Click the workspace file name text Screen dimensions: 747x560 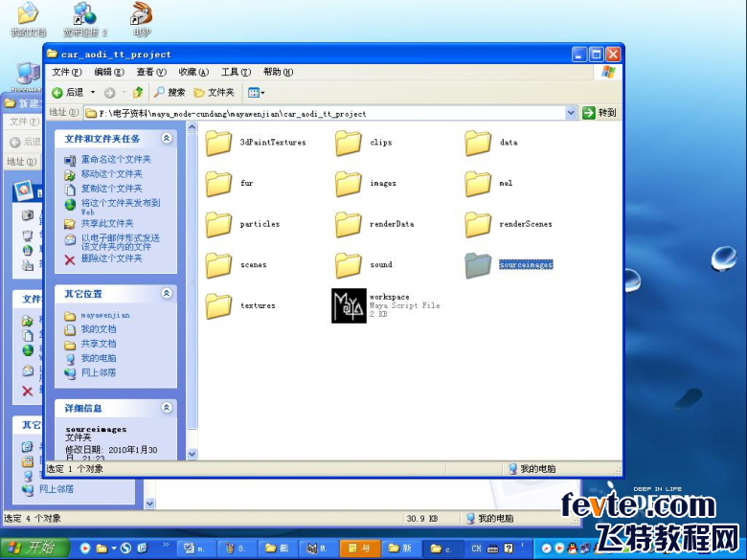tap(389, 297)
